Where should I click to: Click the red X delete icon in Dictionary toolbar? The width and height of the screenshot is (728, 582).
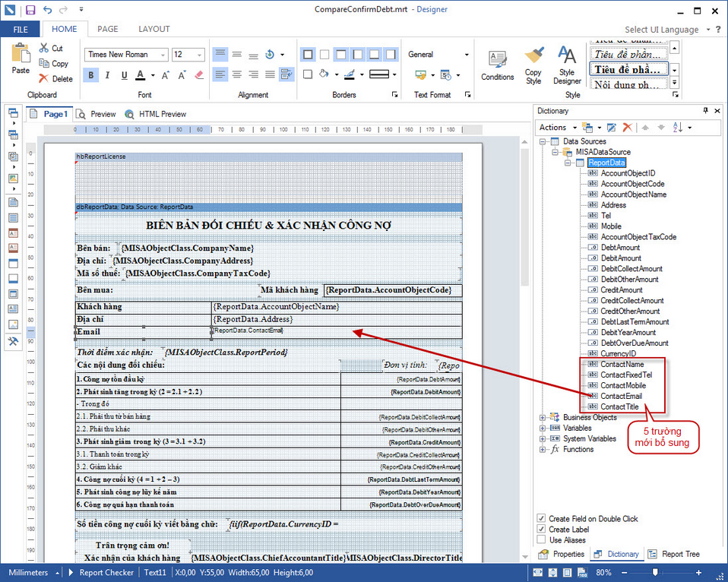click(627, 127)
